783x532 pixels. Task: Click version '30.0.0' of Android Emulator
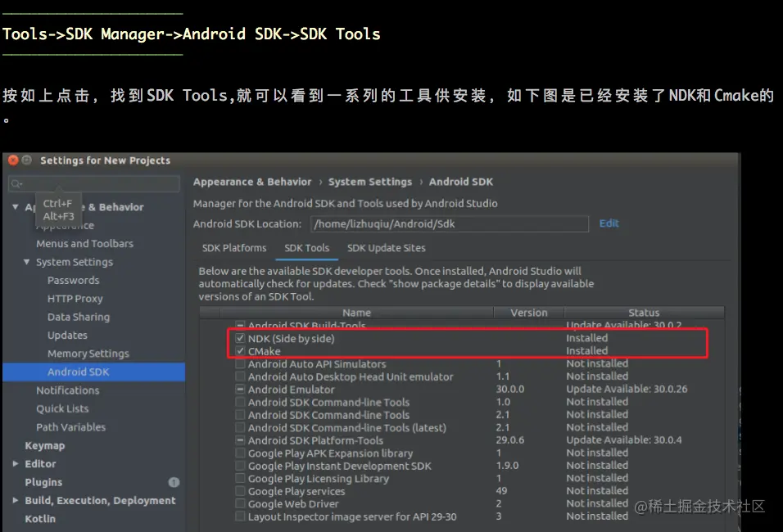point(509,389)
